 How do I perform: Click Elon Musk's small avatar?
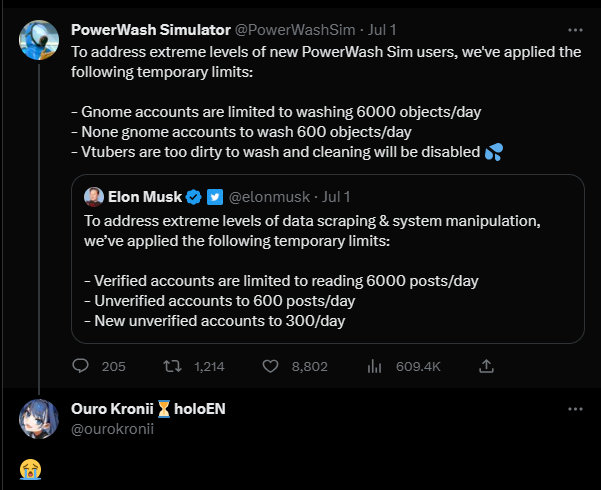(x=94, y=197)
